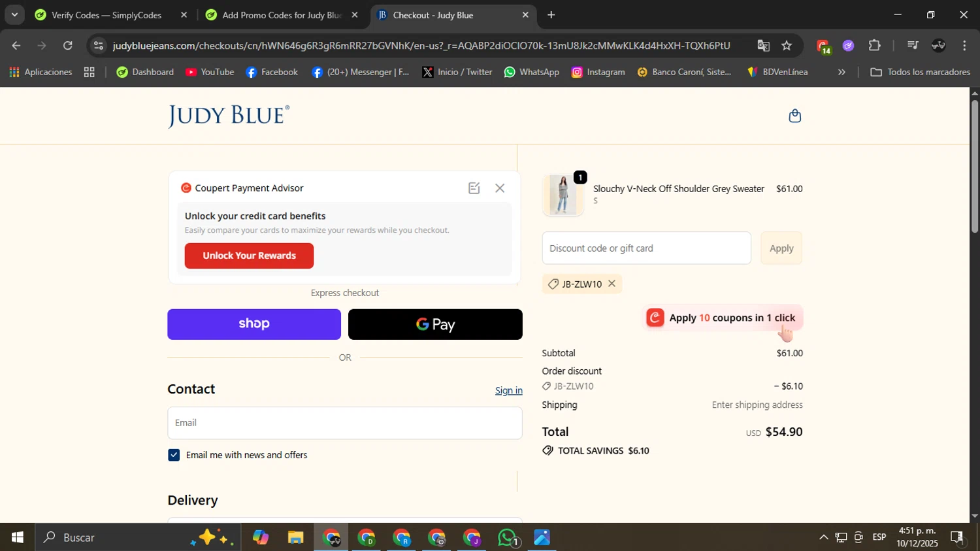Open Windows Start menu

click(x=17, y=537)
